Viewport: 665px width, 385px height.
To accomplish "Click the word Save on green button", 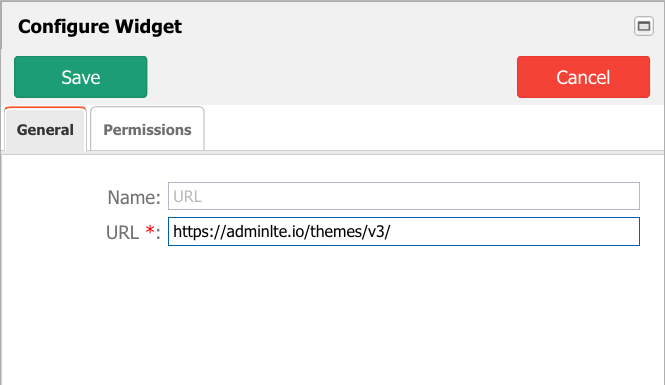I will 81,77.
